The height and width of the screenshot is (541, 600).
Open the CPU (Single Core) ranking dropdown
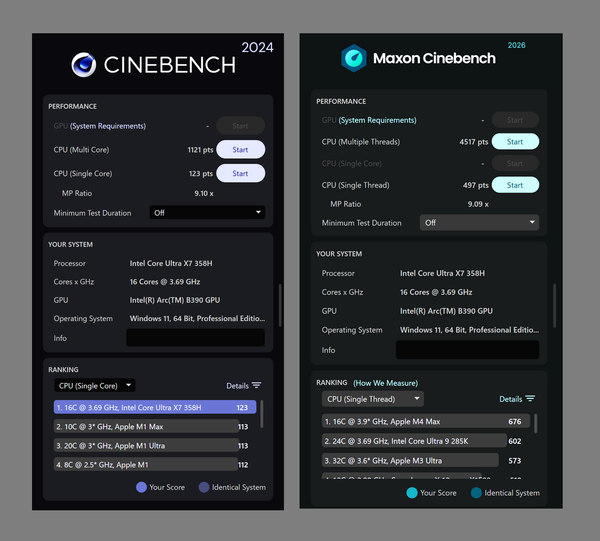[95, 386]
